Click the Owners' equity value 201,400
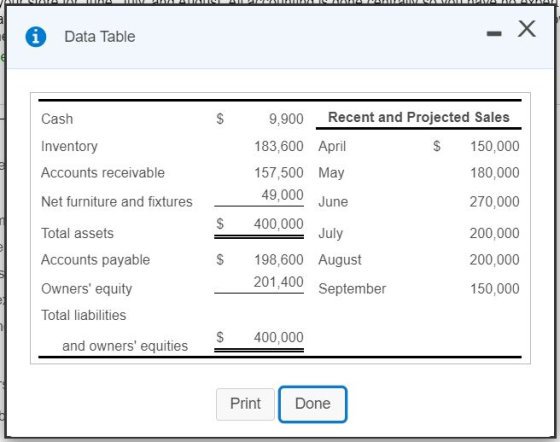This screenshot has height=442, width=560. tap(279, 282)
